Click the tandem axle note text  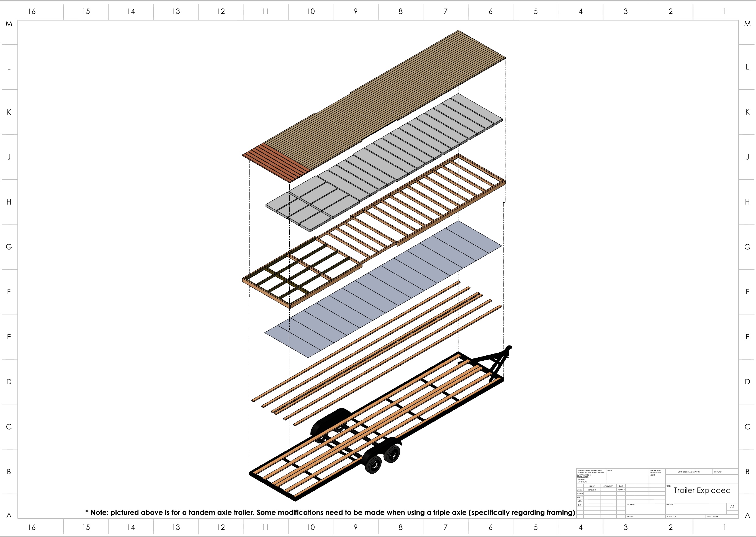330,513
